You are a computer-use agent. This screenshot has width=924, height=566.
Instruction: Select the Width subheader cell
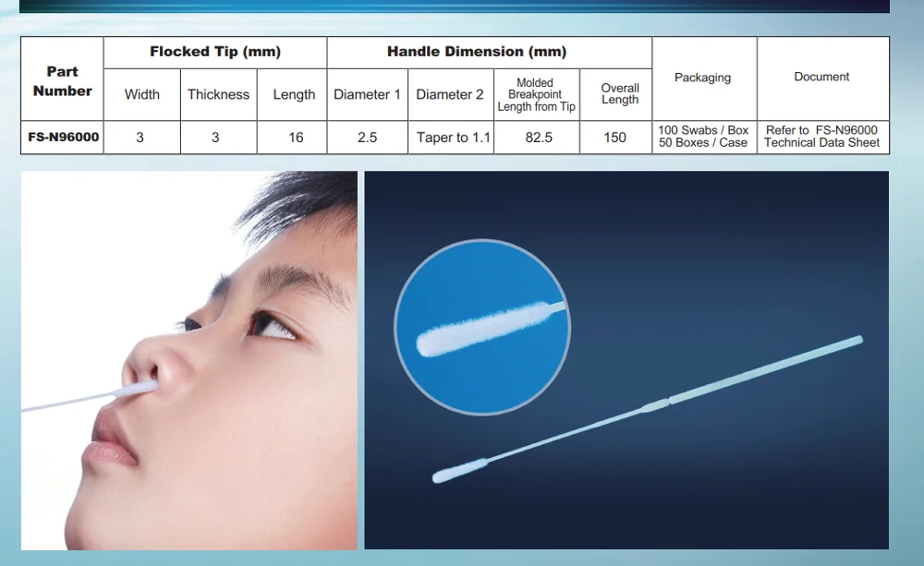(141, 94)
